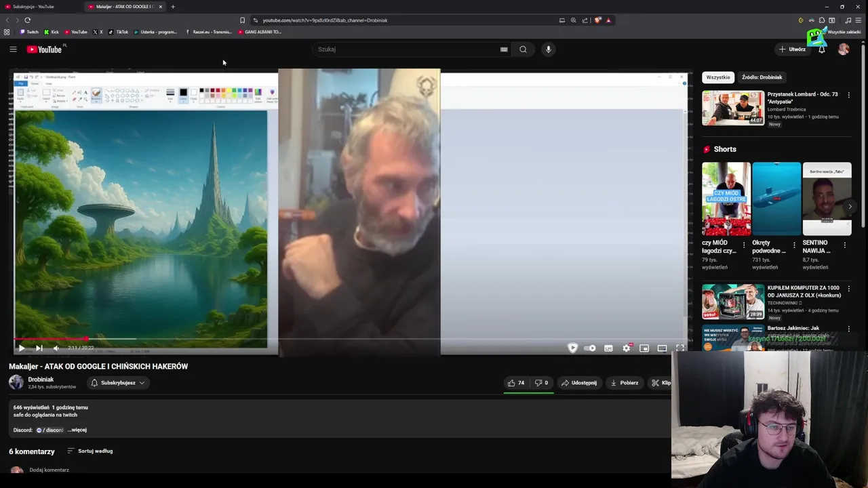Enter fullscreen mode

click(x=680, y=348)
